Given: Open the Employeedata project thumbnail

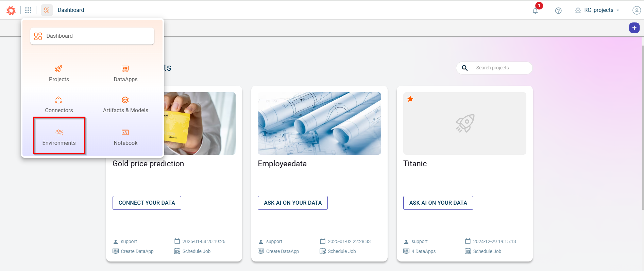Looking at the screenshot, I should point(319,123).
